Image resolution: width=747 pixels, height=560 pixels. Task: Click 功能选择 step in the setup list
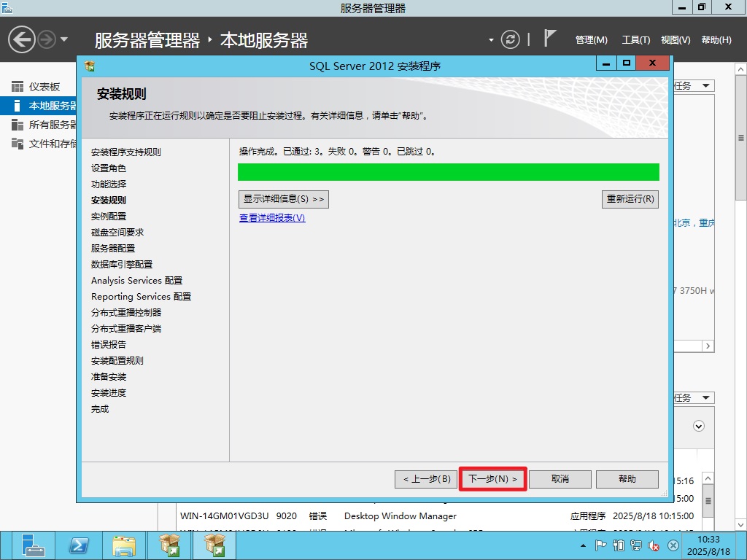click(x=109, y=184)
